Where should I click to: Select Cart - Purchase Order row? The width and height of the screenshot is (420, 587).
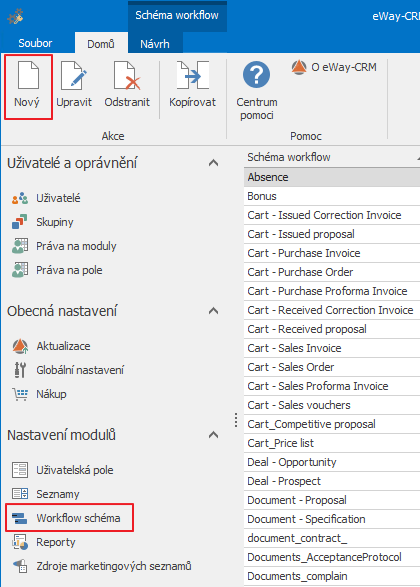(x=332, y=272)
